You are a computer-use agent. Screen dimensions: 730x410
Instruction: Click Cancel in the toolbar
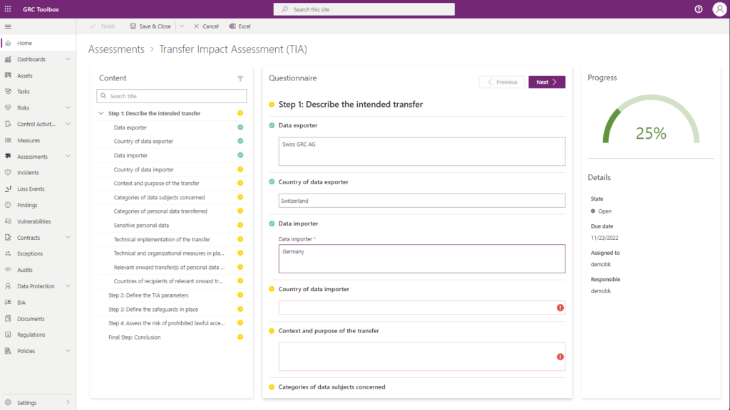tap(206, 27)
